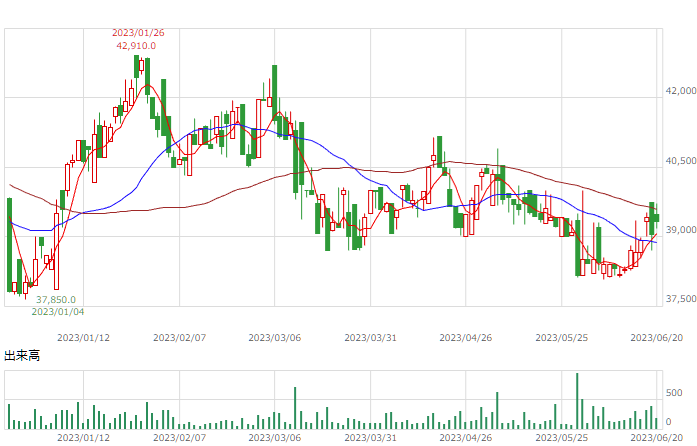Click the 出来高 volume heading
This screenshot has width=697, height=446.
22,356
